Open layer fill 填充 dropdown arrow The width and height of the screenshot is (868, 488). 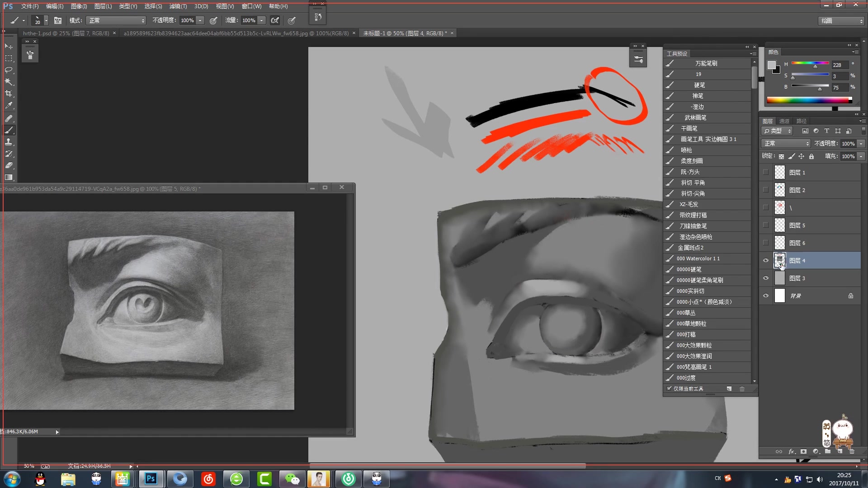(x=861, y=156)
